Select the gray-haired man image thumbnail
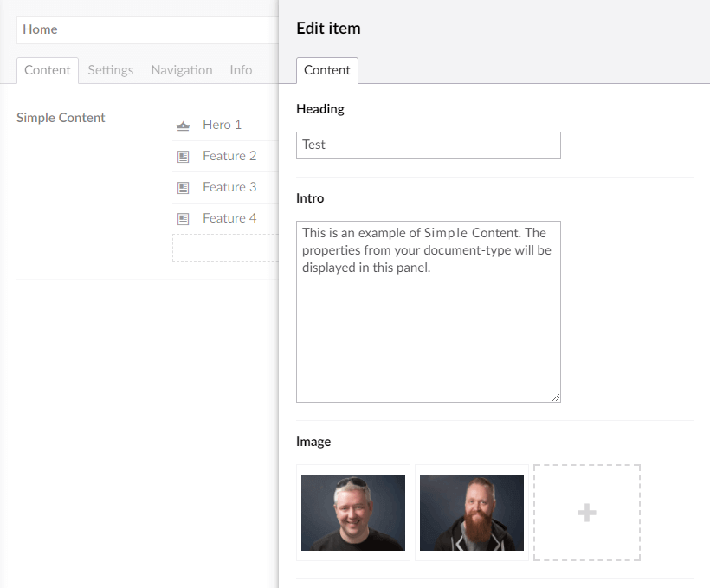 [x=353, y=513]
